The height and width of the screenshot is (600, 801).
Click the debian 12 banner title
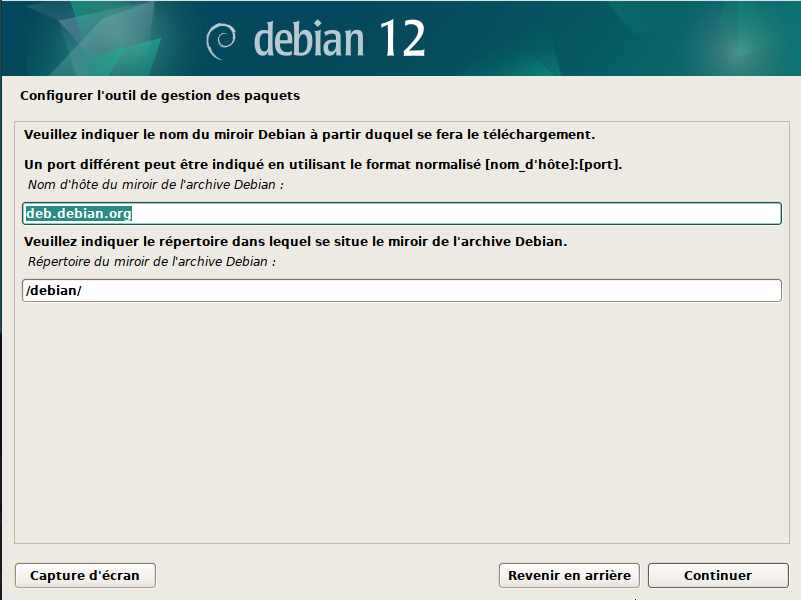tap(339, 39)
